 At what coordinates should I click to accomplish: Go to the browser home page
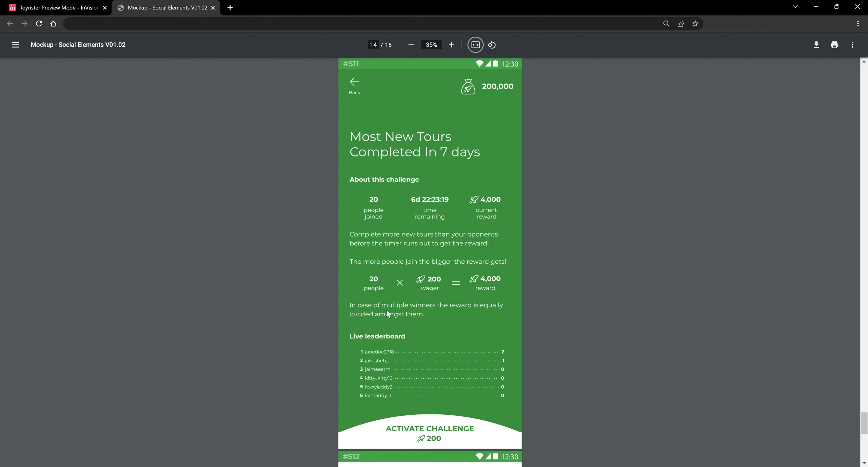click(53, 23)
